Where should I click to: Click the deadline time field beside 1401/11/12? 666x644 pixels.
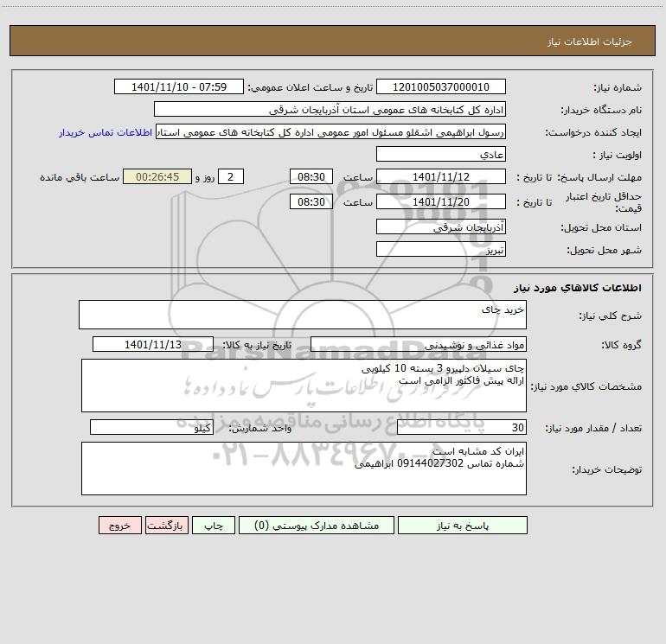311,176
